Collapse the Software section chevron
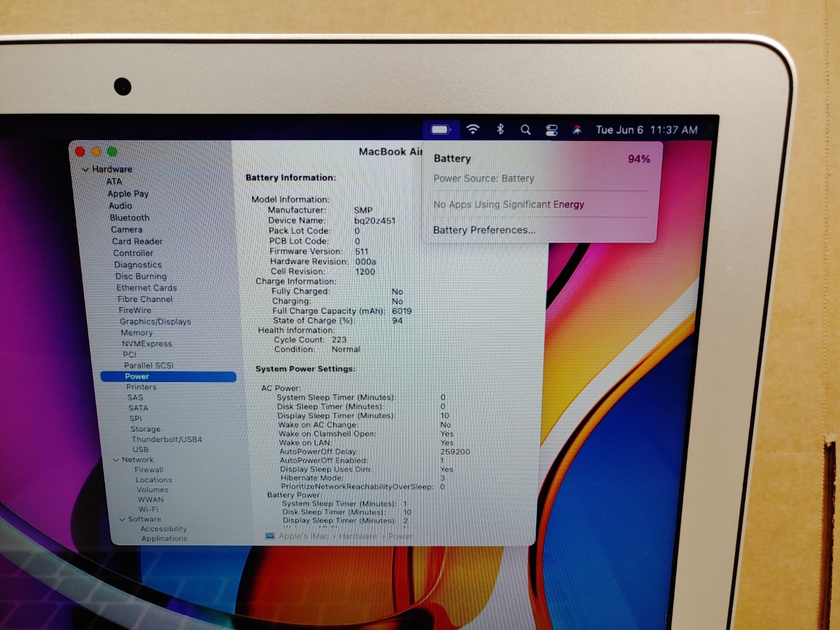 123,519
